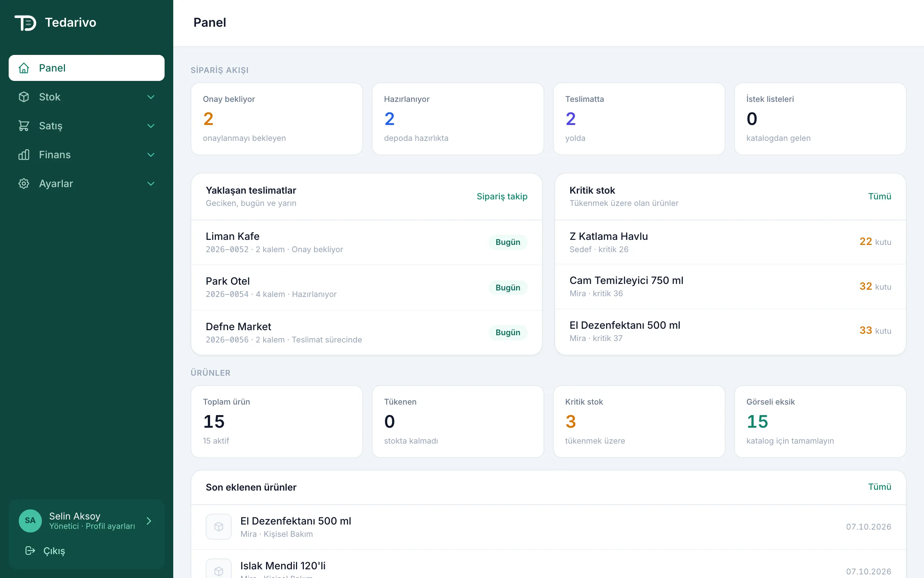Click the SA user avatar
This screenshot has width=924, height=578.
point(30,521)
